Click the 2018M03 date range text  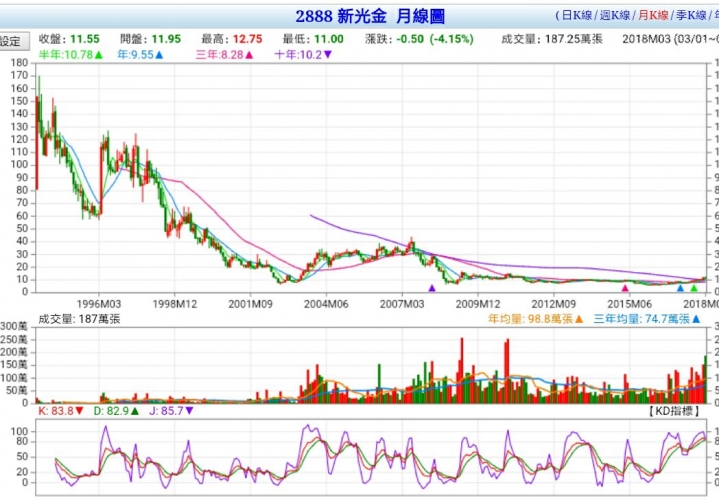[671, 39]
